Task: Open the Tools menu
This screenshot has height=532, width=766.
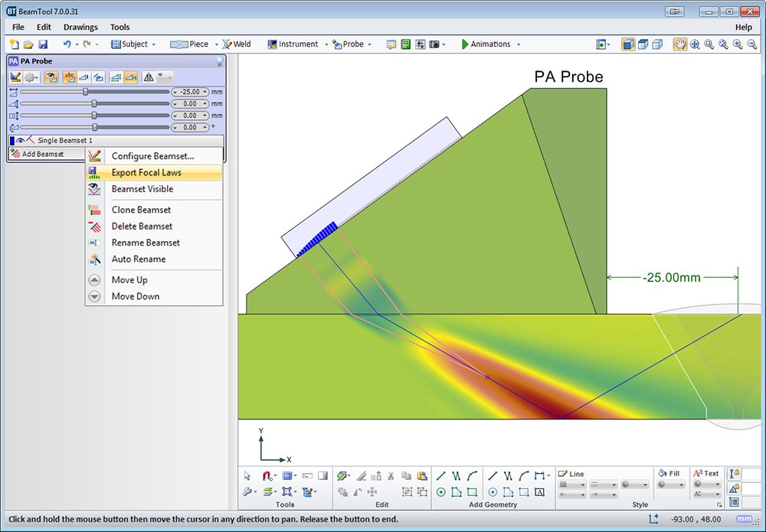Action: point(119,27)
